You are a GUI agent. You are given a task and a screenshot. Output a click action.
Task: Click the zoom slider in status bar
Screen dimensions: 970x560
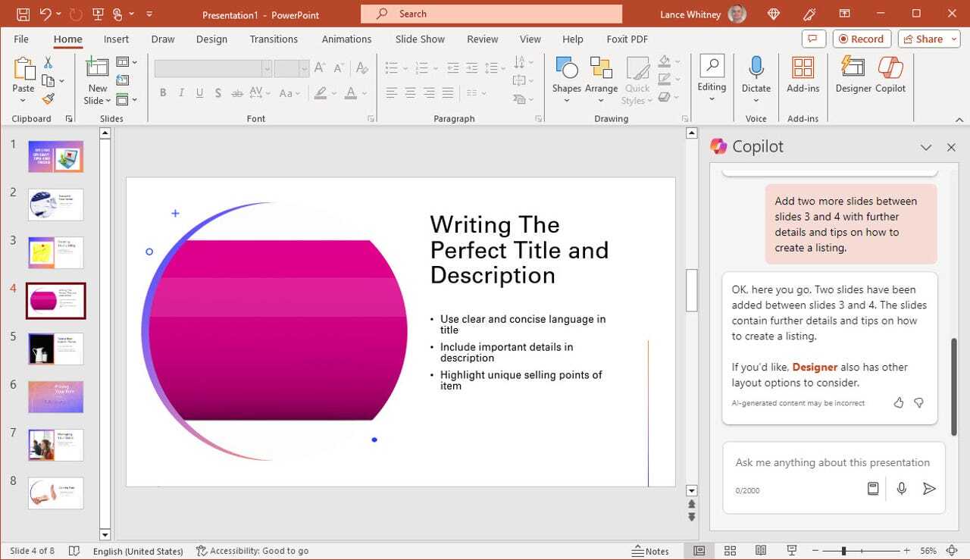tap(843, 551)
